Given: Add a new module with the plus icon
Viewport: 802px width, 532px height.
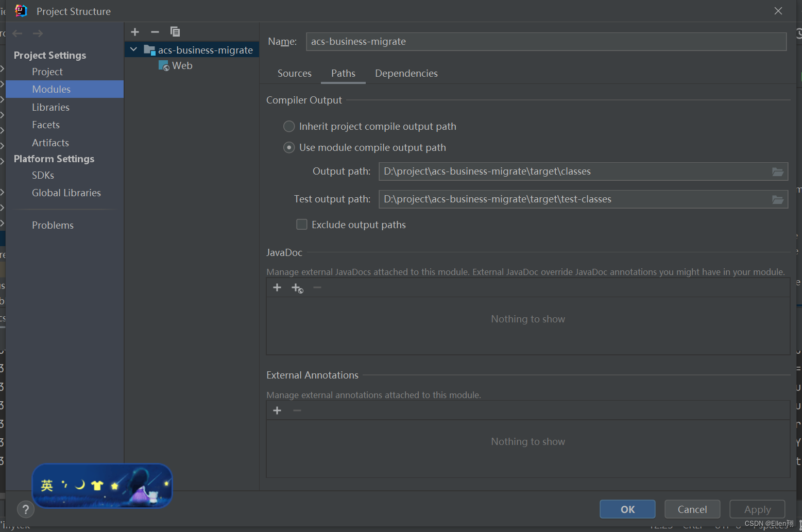Looking at the screenshot, I should coord(134,31).
